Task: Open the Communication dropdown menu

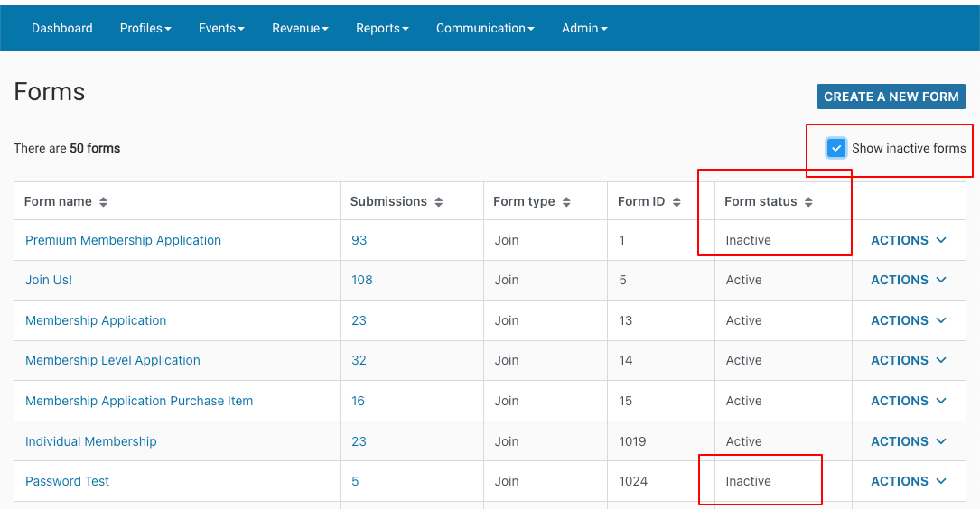Action: point(485,28)
